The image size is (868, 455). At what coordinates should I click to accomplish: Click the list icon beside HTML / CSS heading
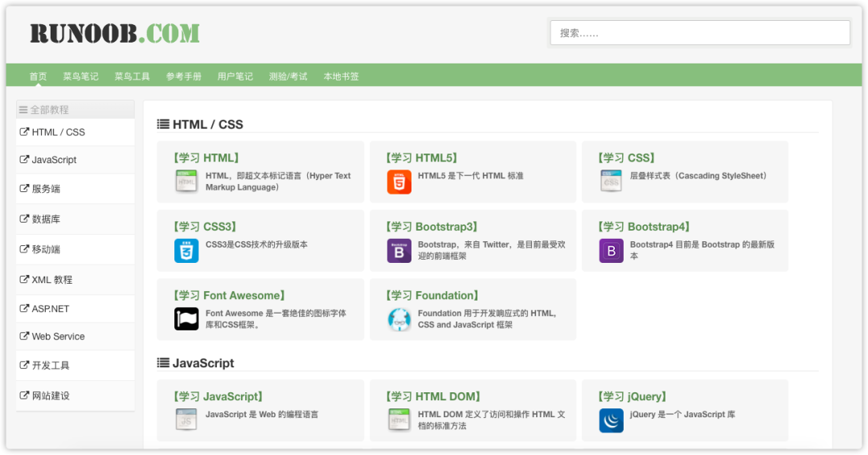[x=163, y=124]
